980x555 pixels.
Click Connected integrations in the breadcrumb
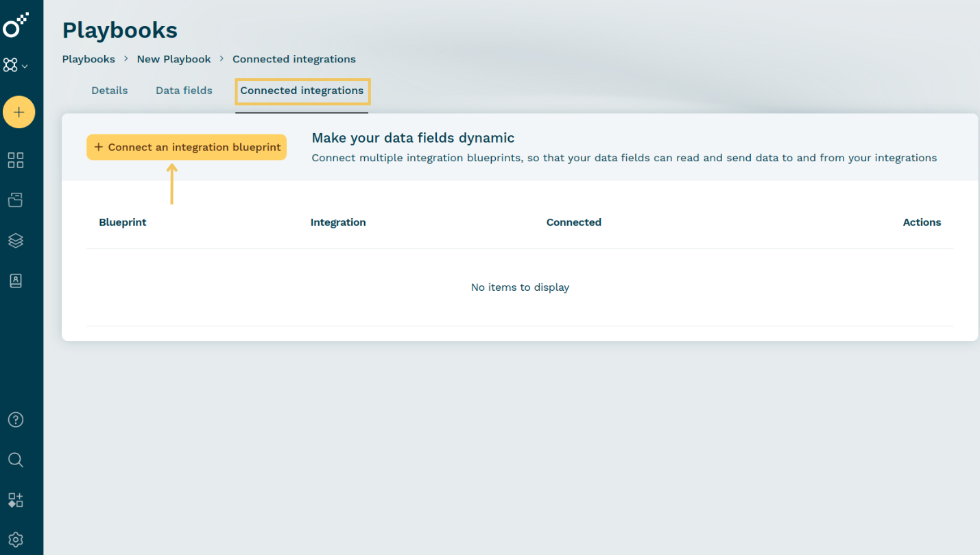tap(294, 59)
